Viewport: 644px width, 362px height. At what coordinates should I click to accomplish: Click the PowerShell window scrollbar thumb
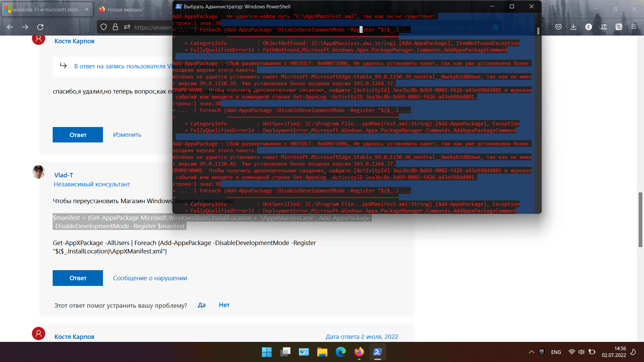click(x=538, y=31)
